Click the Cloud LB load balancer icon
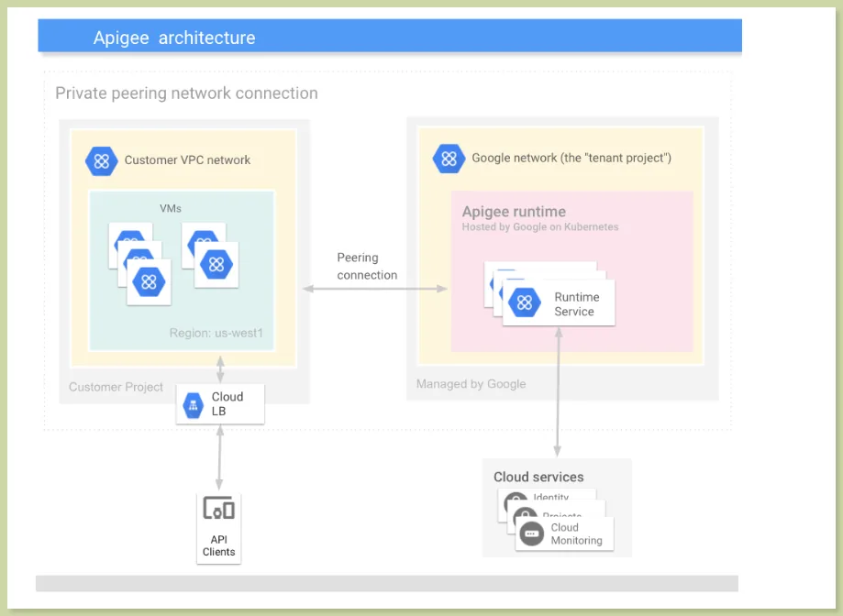843x616 pixels. click(x=193, y=405)
